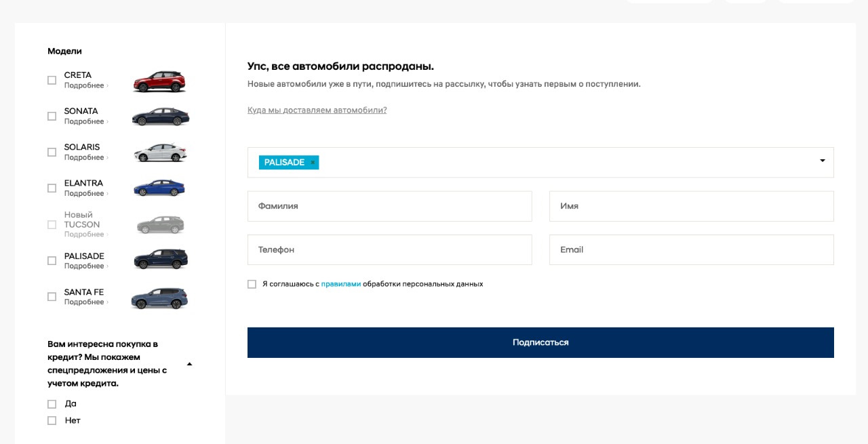This screenshot has width=868, height=444.
Task: Click the PALISADE car image in sidebar
Action: click(x=161, y=260)
